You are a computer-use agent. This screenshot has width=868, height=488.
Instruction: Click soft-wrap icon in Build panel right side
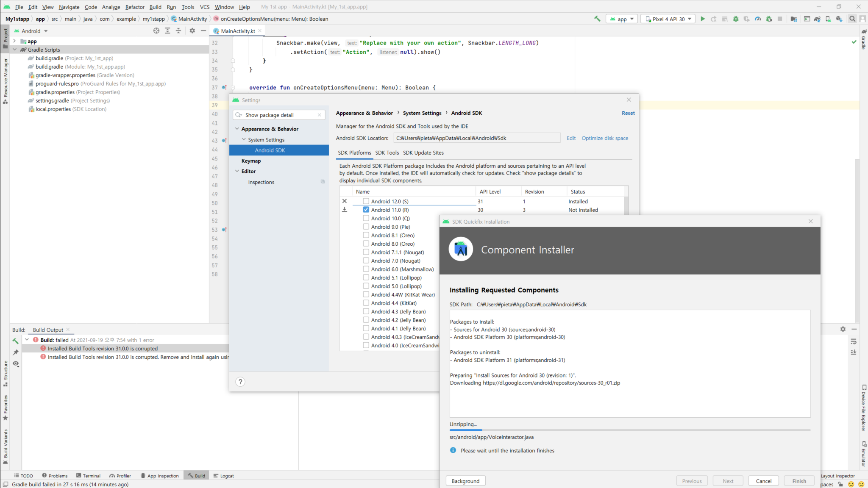point(854,341)
